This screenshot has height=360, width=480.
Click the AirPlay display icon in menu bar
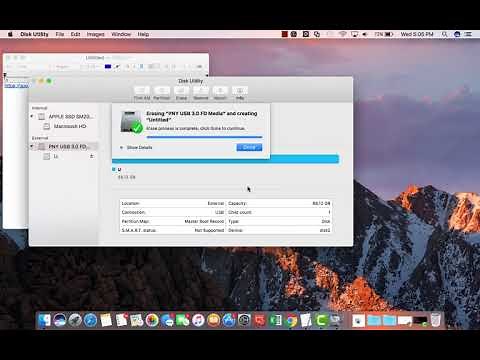point(354,34)
